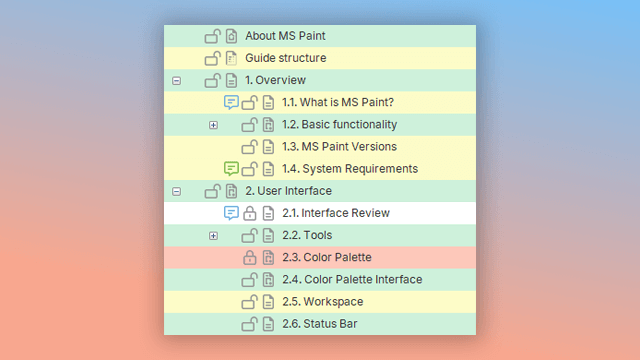Click the page icon for 2.3. Color Palette
The width and height of the screenshot is (640, 360).
click(268, 258)
